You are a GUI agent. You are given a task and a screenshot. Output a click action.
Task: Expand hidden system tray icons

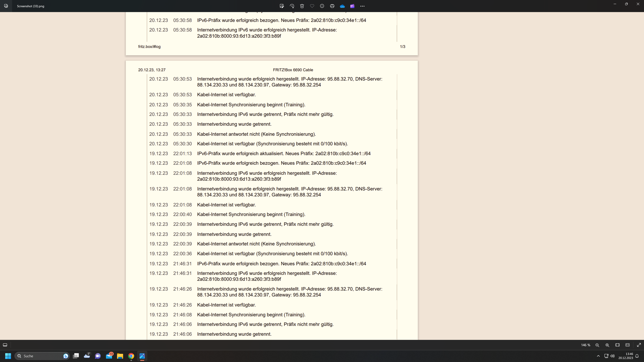pos(598,356)
